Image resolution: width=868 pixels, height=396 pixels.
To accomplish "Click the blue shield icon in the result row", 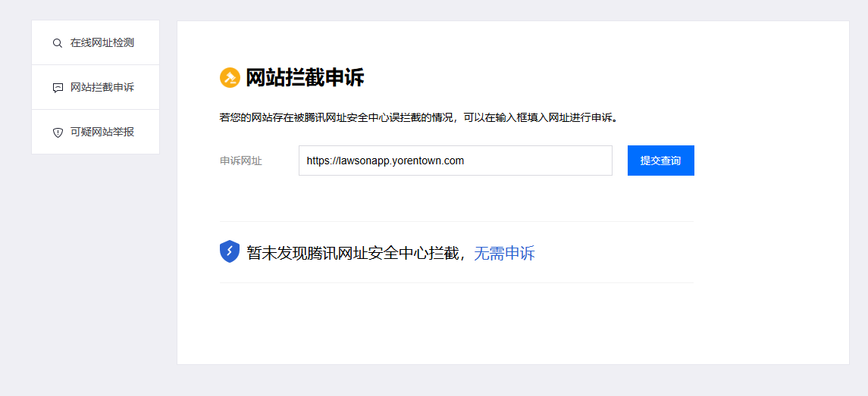I will [x=230, y=251].
